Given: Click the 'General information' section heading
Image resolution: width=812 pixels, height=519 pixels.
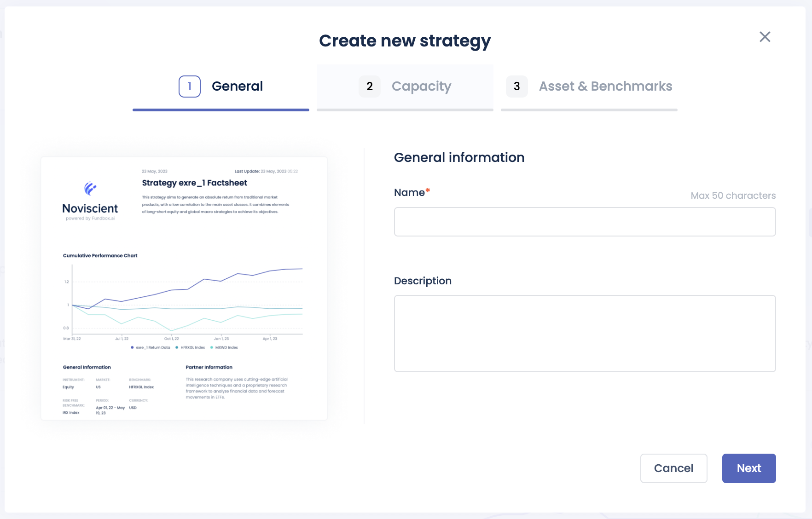Looking at the screenshot, I should [459, 157].
